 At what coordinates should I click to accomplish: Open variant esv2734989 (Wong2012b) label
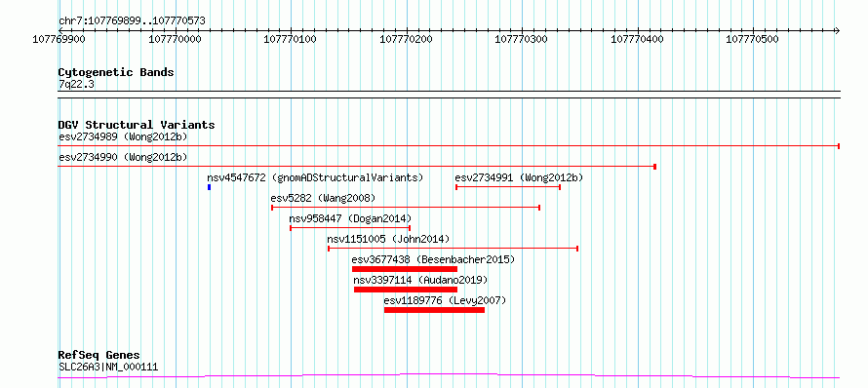tap(123, 136)
